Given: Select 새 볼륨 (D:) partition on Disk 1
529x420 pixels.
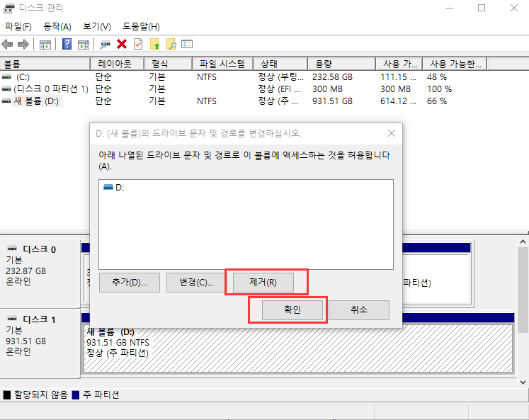Looking at the screenshot, I should click(298, 348).
